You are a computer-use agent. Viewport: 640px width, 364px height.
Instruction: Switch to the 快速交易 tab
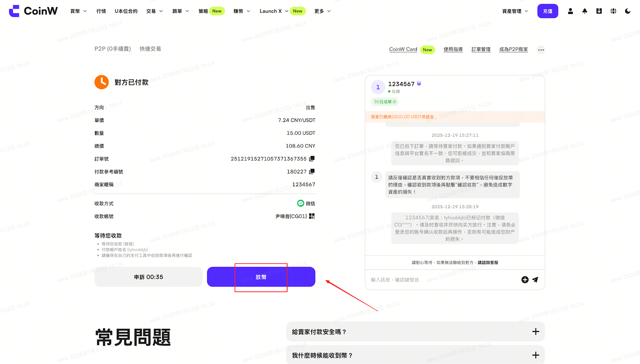[150, 49]
